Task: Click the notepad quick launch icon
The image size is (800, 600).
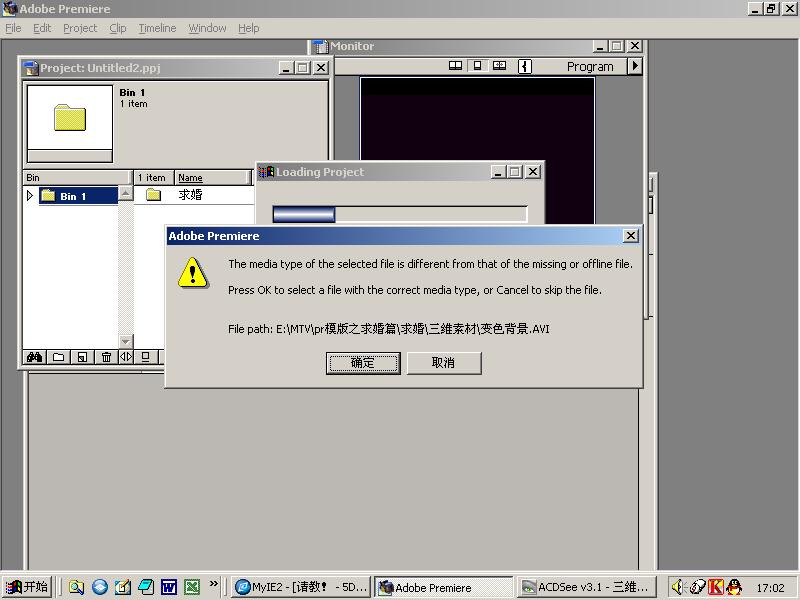Action: 123,587
